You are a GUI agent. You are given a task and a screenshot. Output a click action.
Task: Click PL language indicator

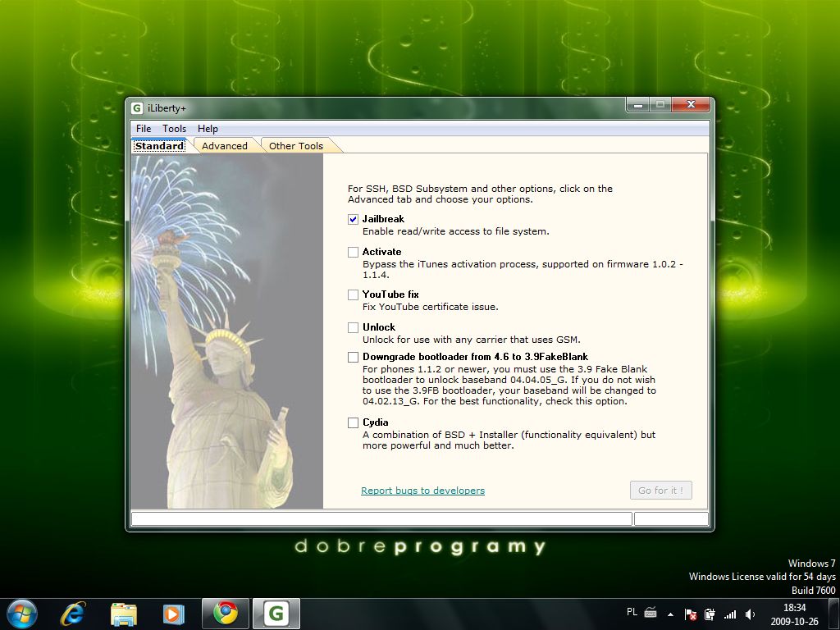632,612
